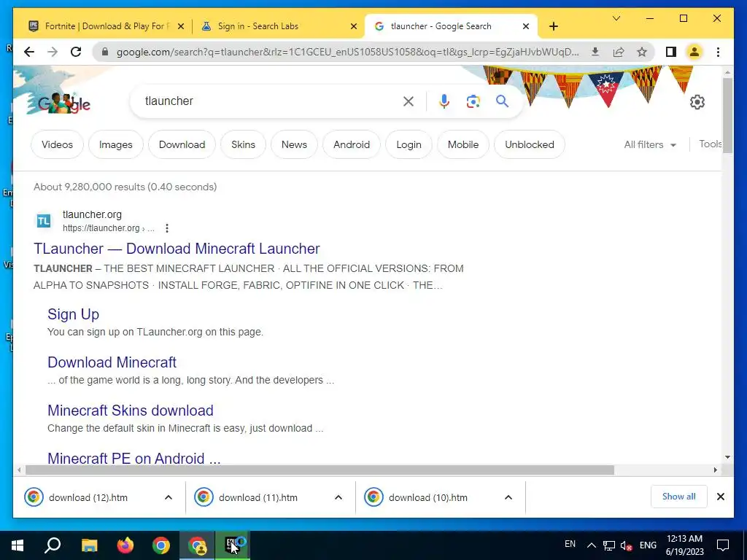Filter results by Videos
Image resolution: width=747 pixels, height=560 pixels.
[57, 144]
